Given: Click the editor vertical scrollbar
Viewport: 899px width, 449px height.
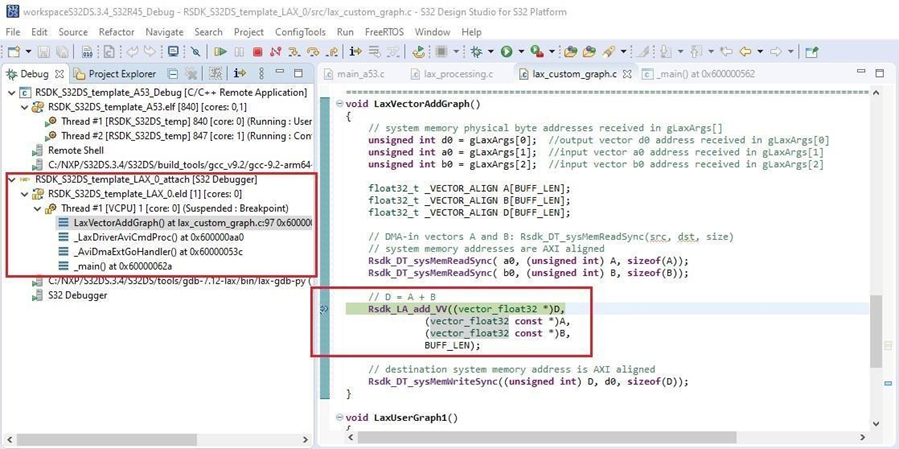Looking at the screenshot, I should click(875, 331).
